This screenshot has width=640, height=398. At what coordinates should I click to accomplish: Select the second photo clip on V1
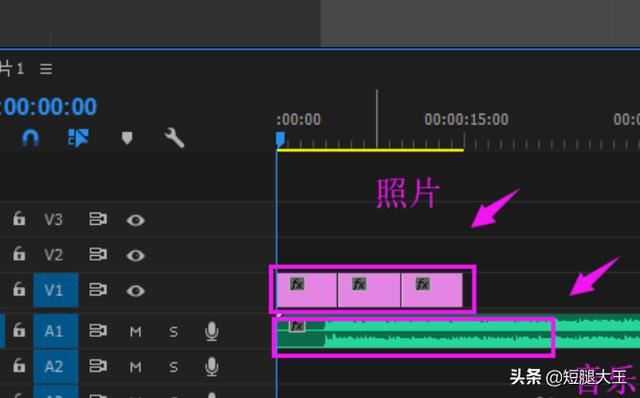click(x=369, y=290)
